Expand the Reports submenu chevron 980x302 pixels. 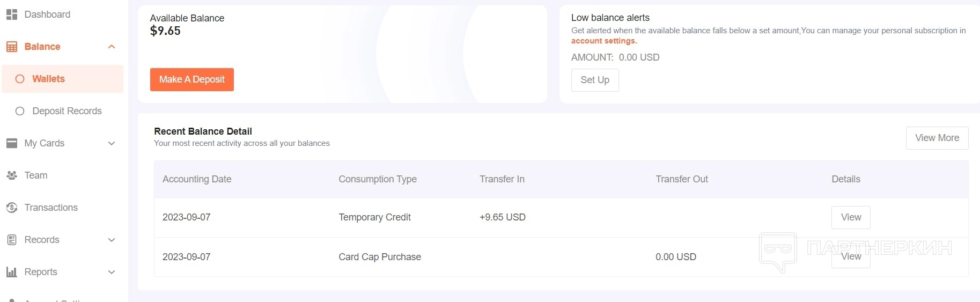[x=112, y=272]
